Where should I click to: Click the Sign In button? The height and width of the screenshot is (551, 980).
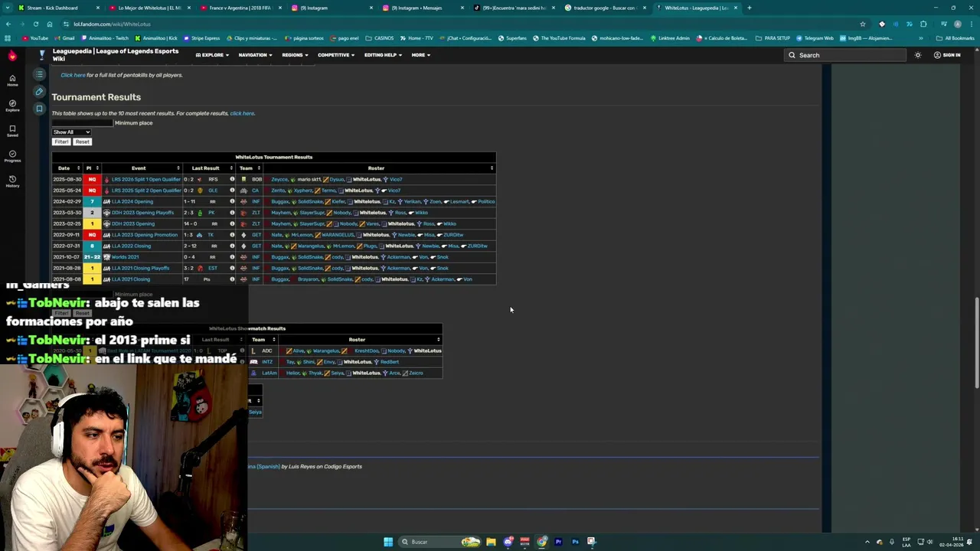[x=947, y=55]
